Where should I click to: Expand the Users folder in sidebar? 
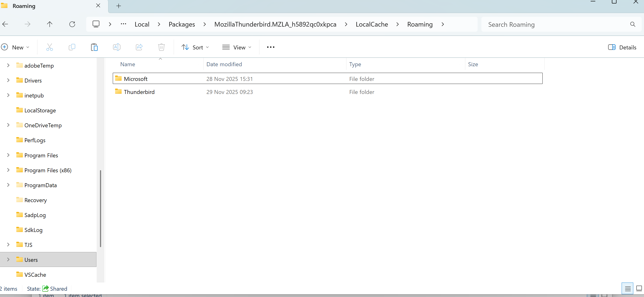click(x=8, y=259)
